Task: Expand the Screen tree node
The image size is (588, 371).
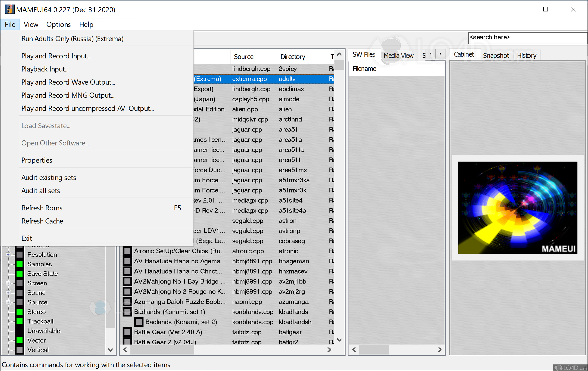Action: (x=8, y=283)
